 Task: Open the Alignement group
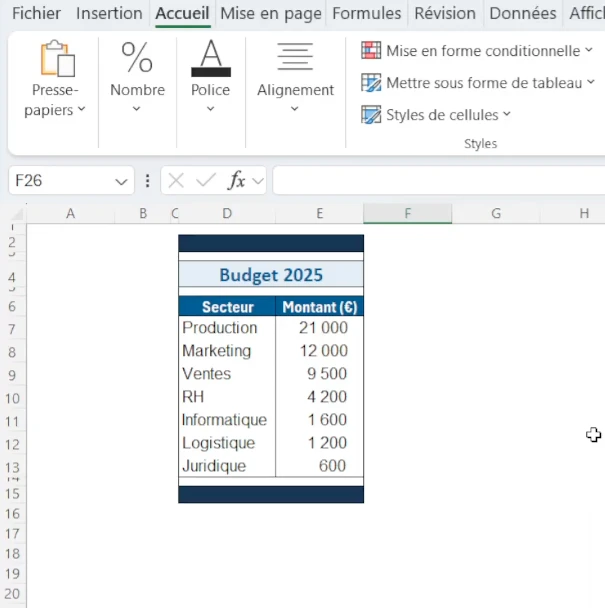click(295, 77)
